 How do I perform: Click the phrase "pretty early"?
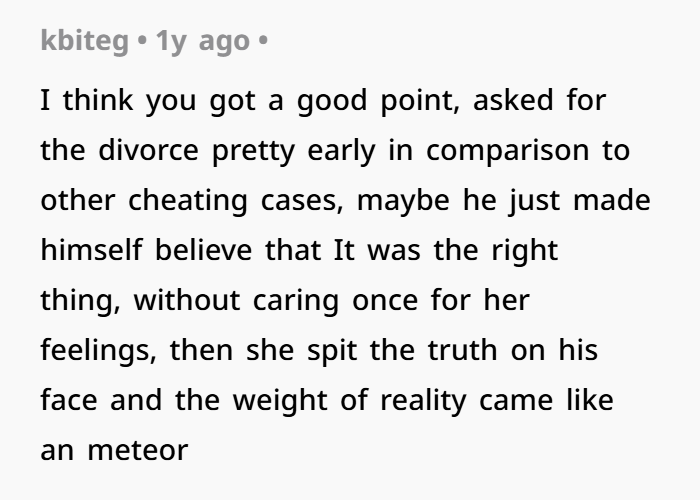(294, 152)
